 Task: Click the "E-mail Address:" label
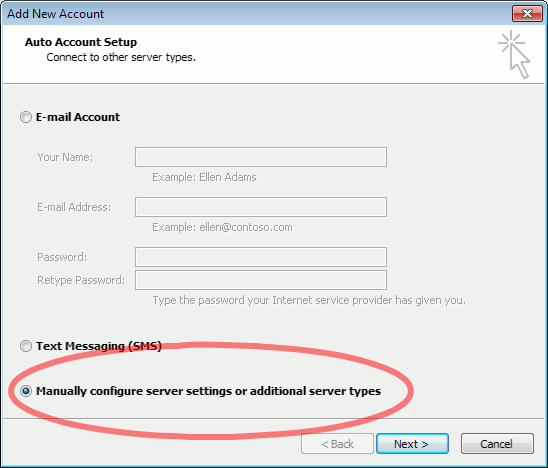74,207
